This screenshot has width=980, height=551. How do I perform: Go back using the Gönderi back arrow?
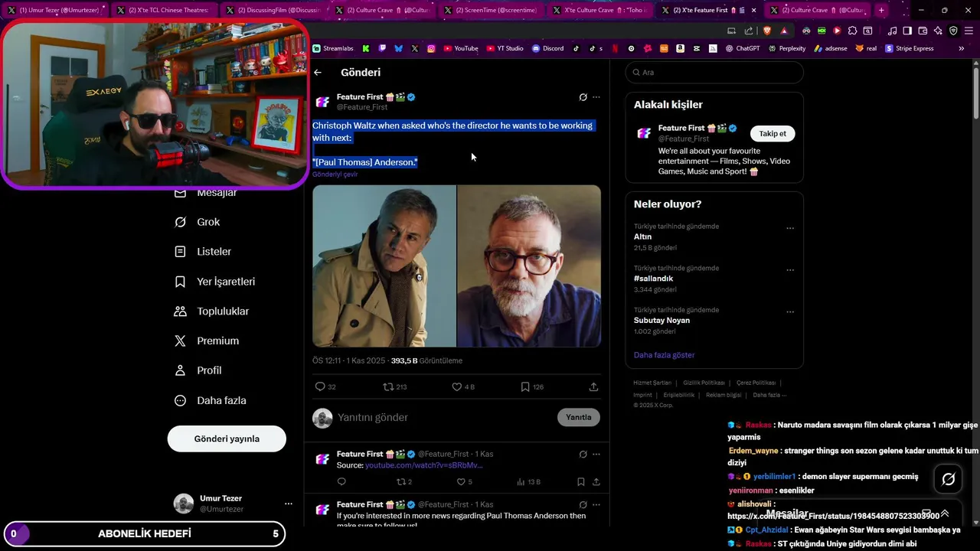coord(318,73)
